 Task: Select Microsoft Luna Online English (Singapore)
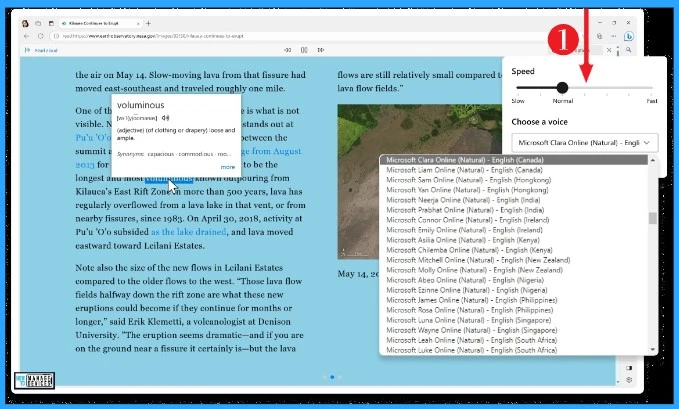514,320
